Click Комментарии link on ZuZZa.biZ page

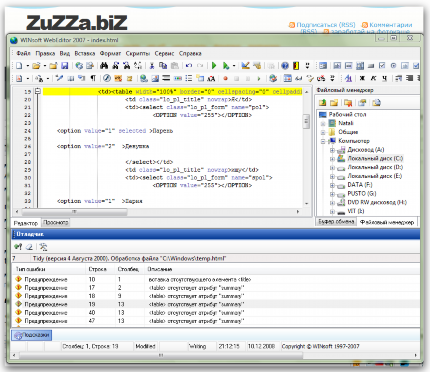point(391,25)
